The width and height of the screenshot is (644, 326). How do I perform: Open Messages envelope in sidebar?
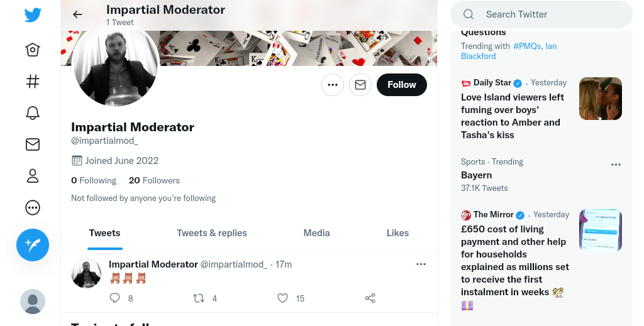point(33,144)
